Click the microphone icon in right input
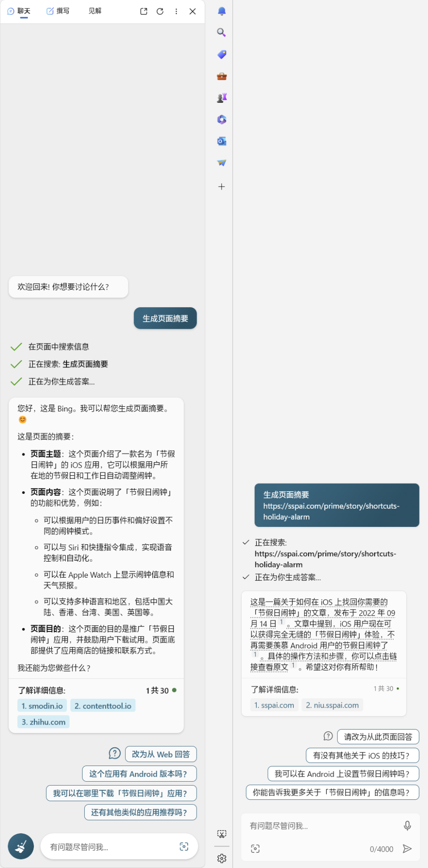The width and height of the screenshot is (428, 868). [407, 826]
